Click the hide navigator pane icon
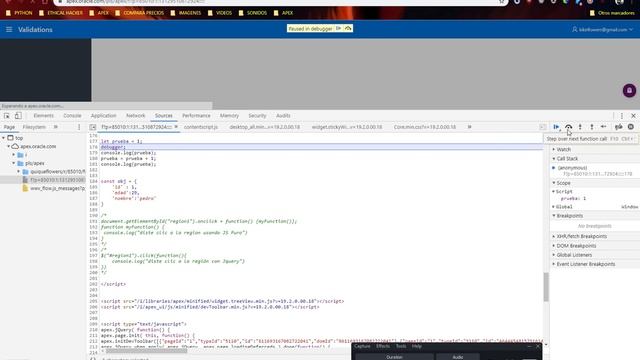640x360 pixels. [93, 127]
